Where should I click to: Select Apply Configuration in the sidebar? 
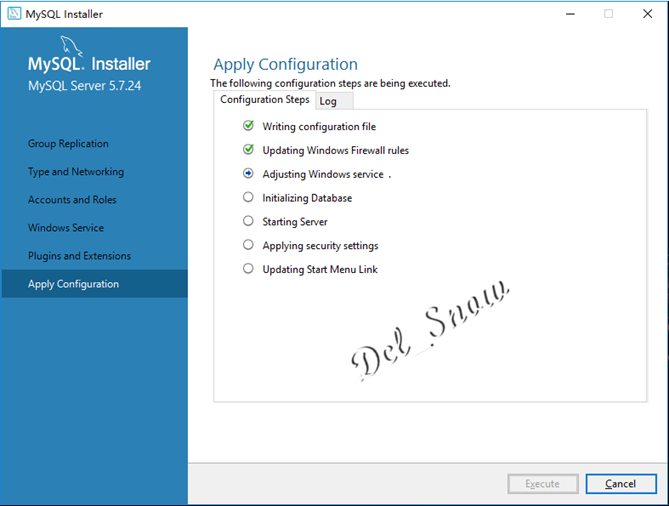[x=94, y=284]
